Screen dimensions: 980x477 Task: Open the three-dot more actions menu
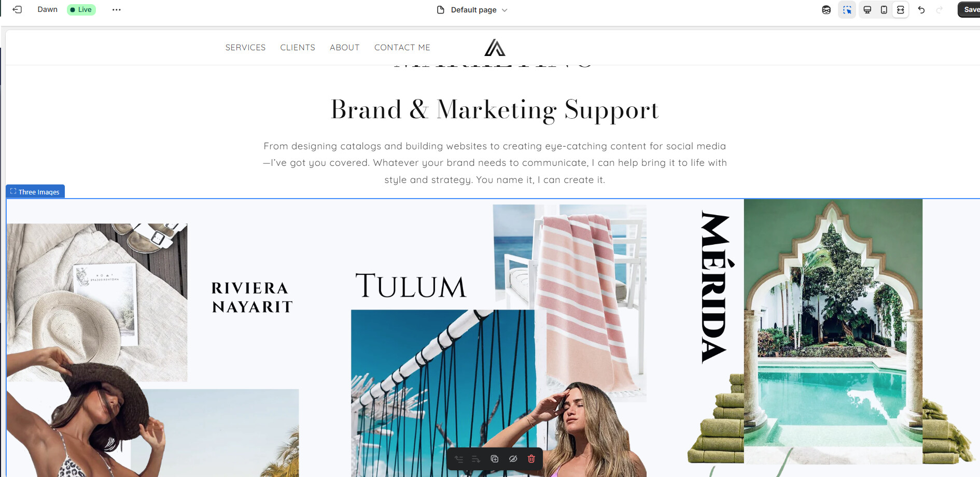pos(117,9)
